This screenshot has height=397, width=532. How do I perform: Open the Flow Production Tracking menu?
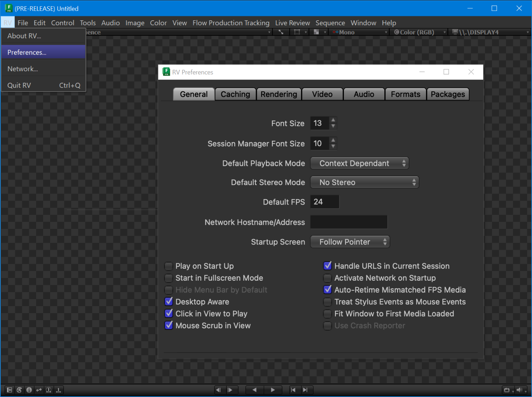point(231,23)
